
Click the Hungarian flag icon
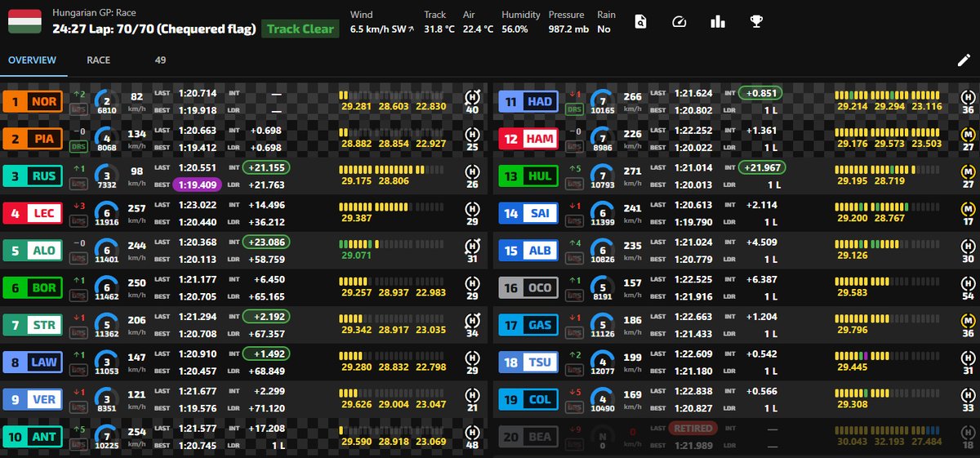(24, 21)
